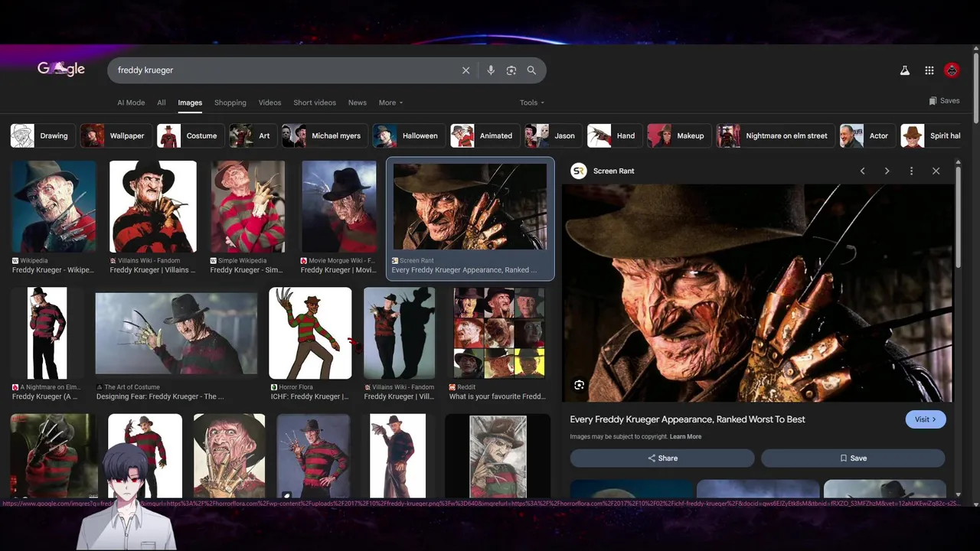Click the Lens icon on preview image
This screenshot has height=551, width=980.
coord(580,385)
